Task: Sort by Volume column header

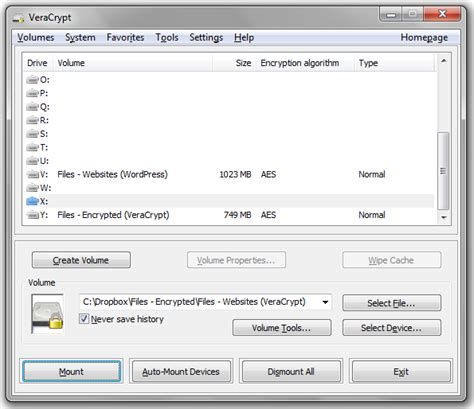Action: click(x=133, y=63)
